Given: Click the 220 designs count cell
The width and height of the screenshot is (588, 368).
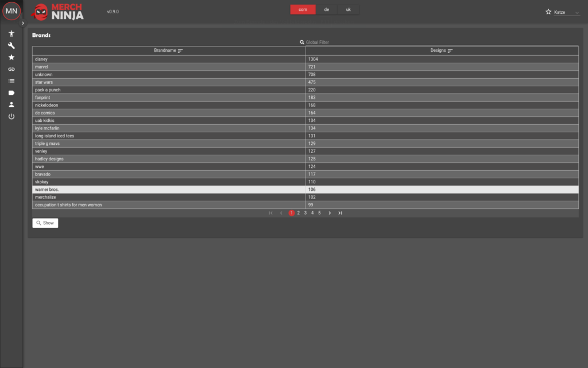Looking at the screenshot, I should pyautogui.click(x=442, y=90).
